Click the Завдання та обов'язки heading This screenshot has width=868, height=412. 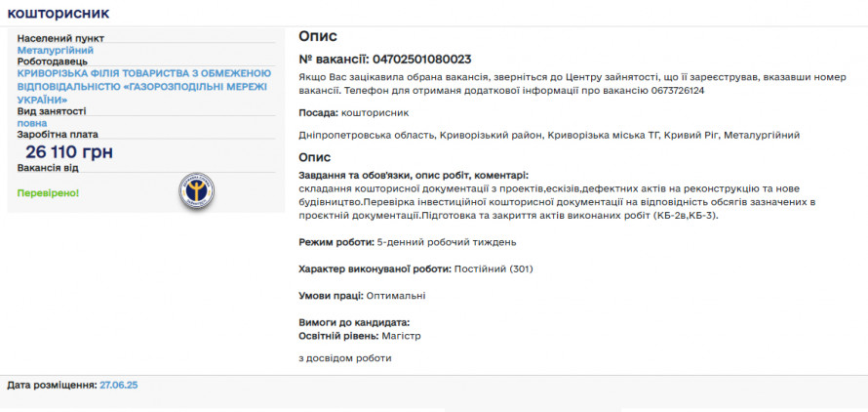point(414,175)
